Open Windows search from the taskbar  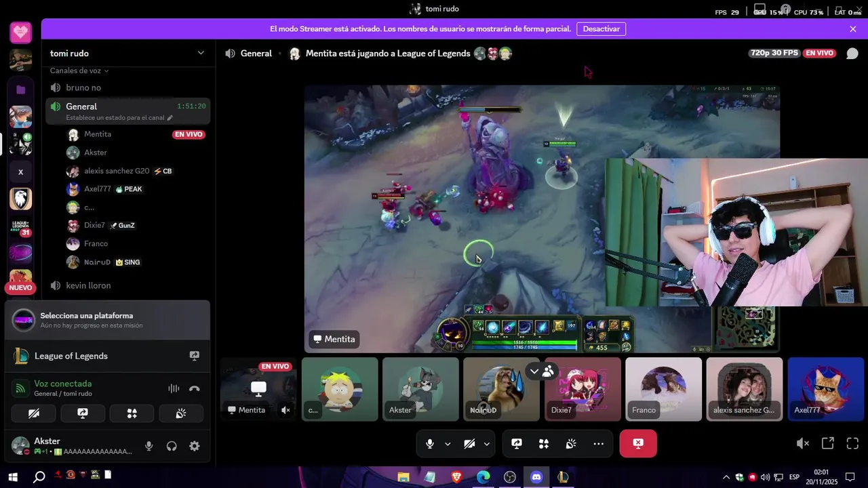[x=39, y=477]
